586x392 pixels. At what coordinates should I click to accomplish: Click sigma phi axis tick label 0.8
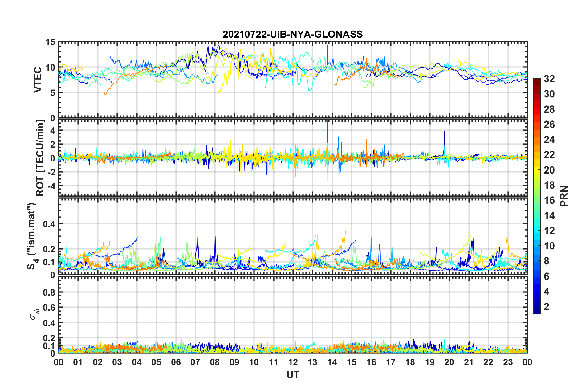[x=49, y=292]
